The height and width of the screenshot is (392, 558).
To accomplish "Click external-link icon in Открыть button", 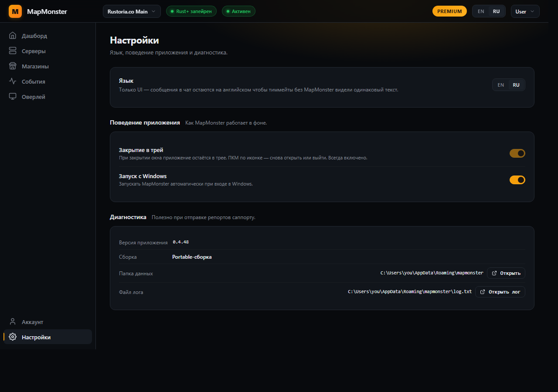I will tap(494, 273).
